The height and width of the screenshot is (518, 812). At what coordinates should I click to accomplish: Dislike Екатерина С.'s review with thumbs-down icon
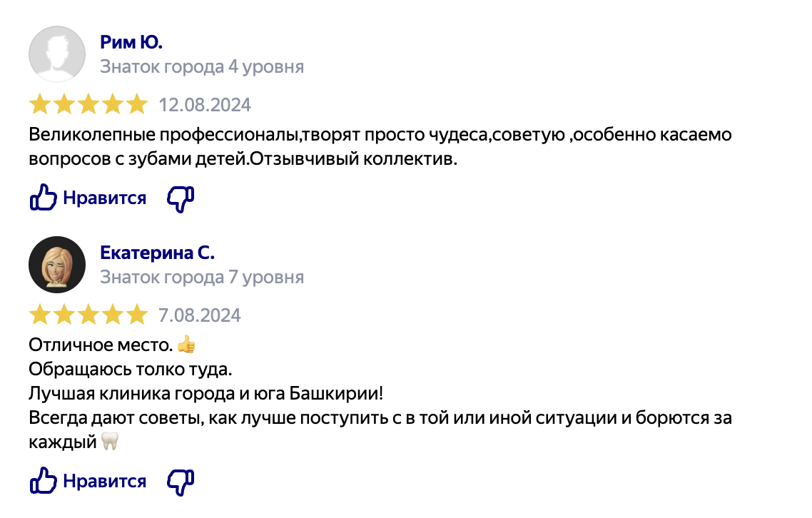pyautogui.click(x=180, y=482)
